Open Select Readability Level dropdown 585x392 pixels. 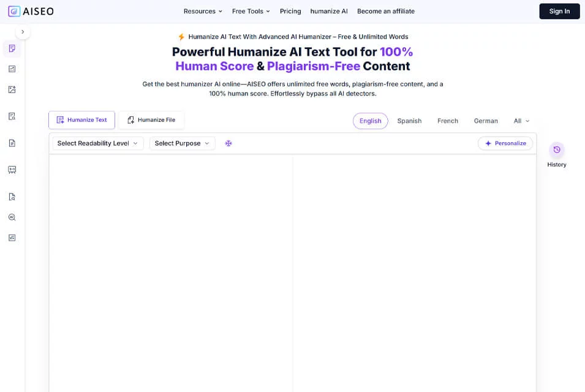point(98,143)
